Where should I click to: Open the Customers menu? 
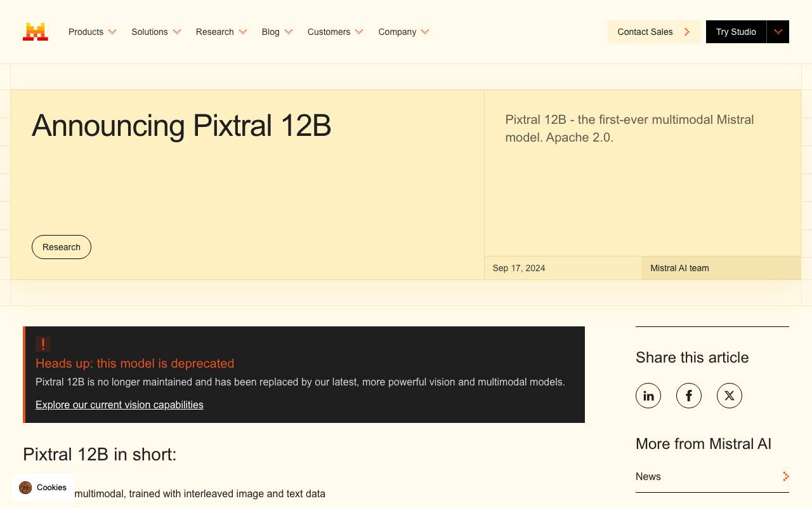[336, 32]
